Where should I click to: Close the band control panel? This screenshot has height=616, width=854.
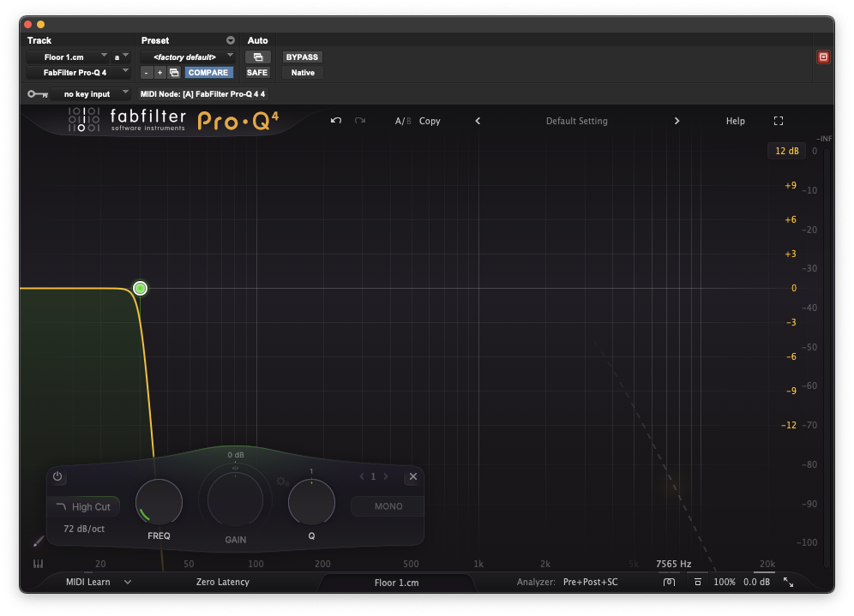click(412, 476)
